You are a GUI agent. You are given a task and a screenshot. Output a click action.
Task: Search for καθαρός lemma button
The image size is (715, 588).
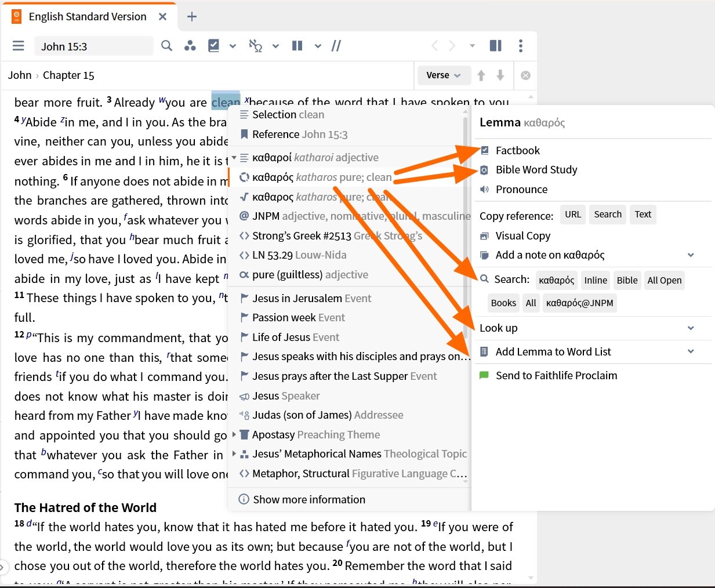[x=557, y=281]
